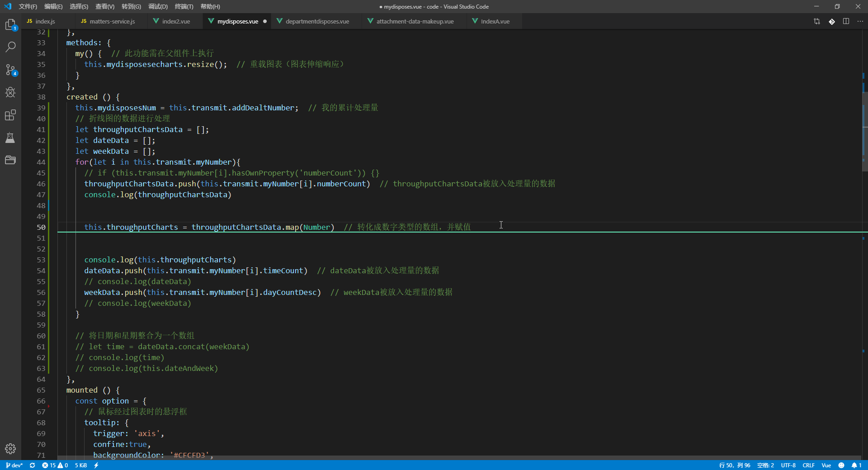The image size is (868, 470).
Task: Click 'addDealtNumber' on line 39
Action: (x=263, y=108)
